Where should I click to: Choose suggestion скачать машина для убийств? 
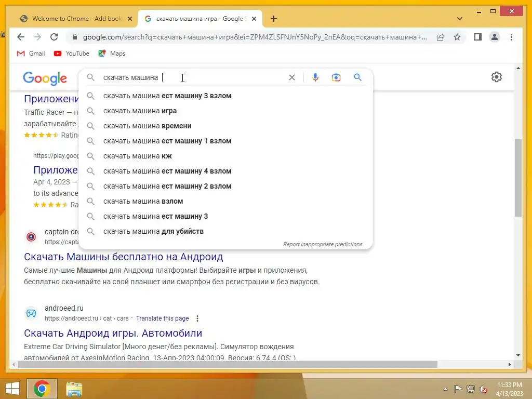[x=225, y=231]
